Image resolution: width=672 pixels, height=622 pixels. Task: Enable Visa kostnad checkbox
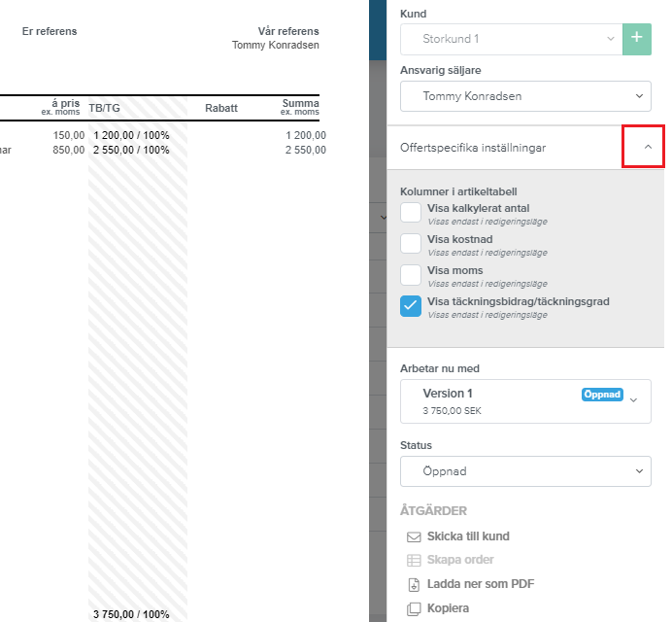click(411, 244)
